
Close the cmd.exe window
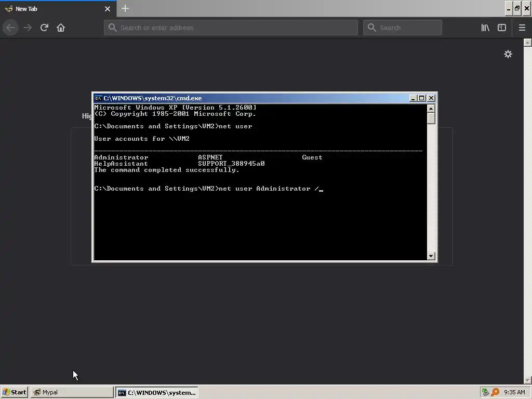tap(431, 98)
